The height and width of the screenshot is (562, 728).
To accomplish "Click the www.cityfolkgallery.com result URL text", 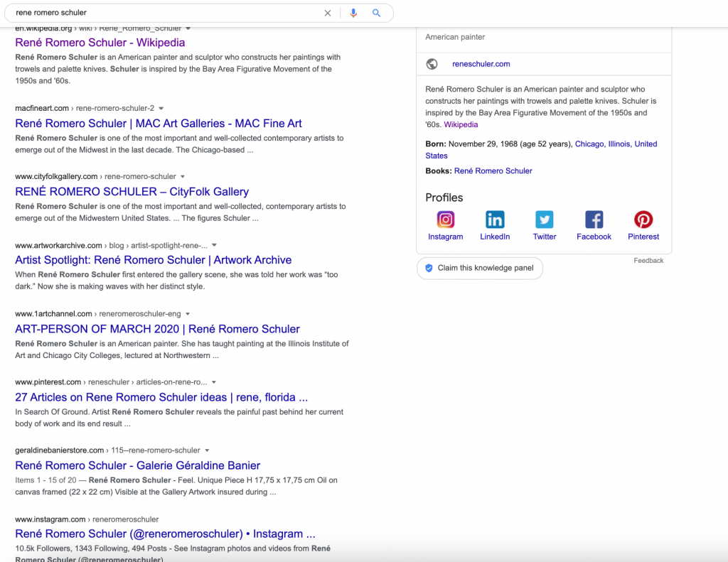I will click(56, 177).
